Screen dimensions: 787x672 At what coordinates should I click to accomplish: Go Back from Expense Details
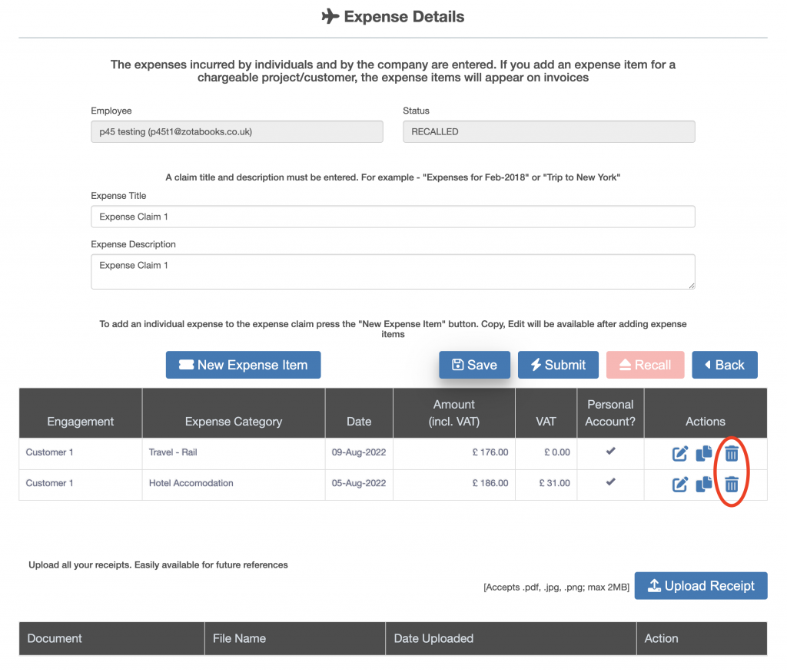pos(724,365)
